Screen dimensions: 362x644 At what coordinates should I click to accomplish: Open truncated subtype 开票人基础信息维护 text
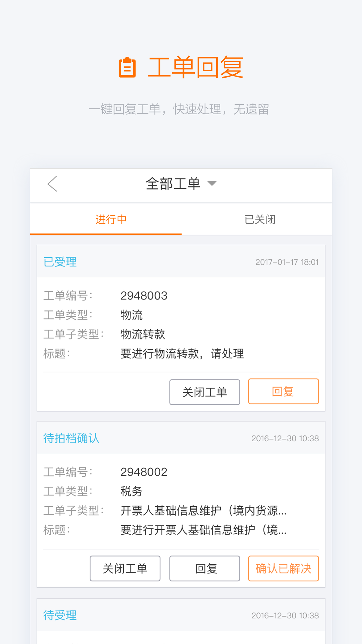pos(203,510)
